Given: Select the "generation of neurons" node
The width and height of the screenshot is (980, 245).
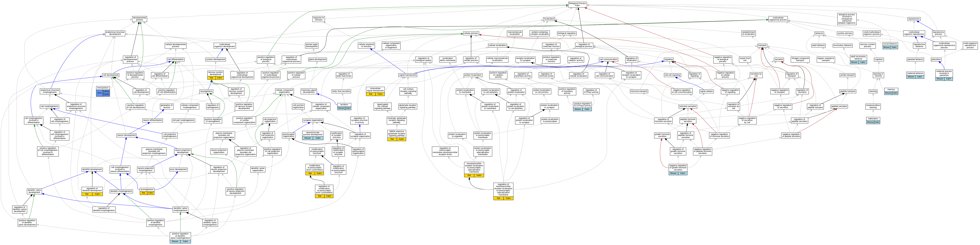Looking at the screenshot, I should tap(166, 107).
